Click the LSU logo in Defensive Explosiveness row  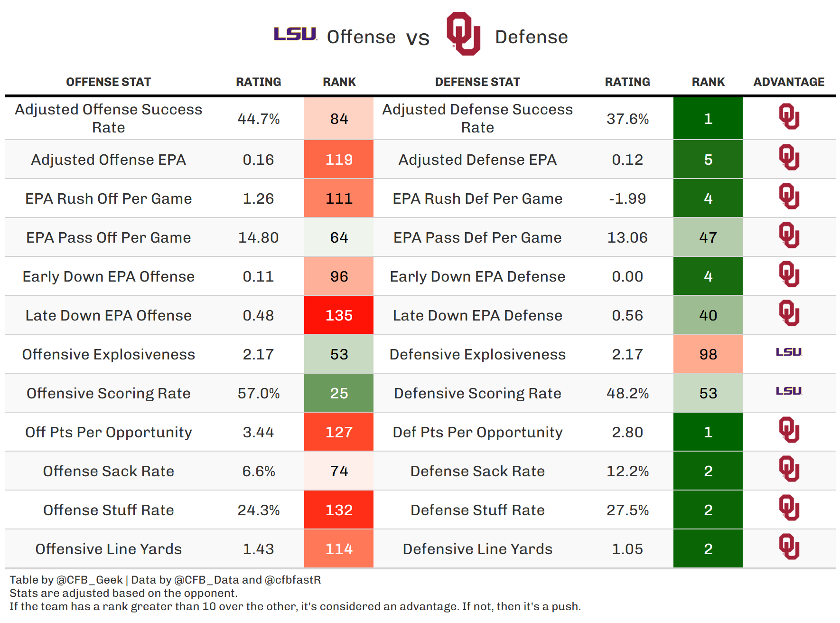[789, 352]
